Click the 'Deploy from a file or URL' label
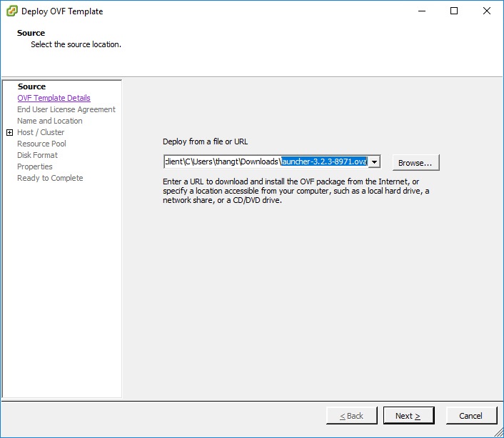This screenshot has height=438, width=504. [206, 141]
